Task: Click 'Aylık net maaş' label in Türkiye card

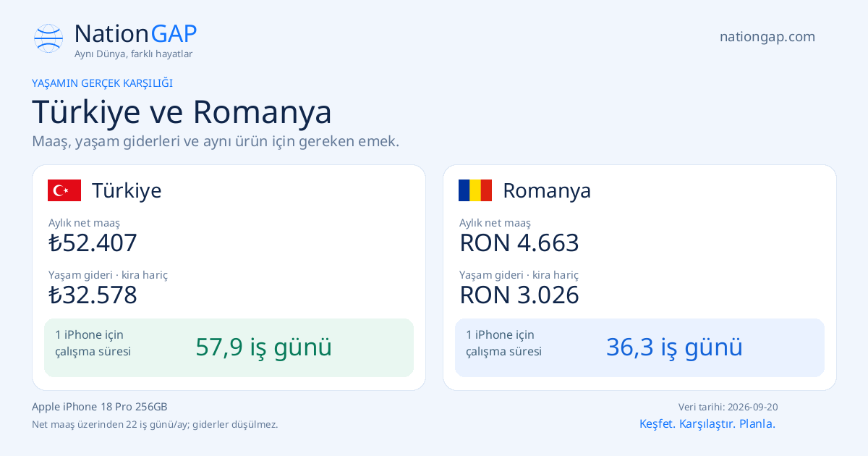Action: 84,223
